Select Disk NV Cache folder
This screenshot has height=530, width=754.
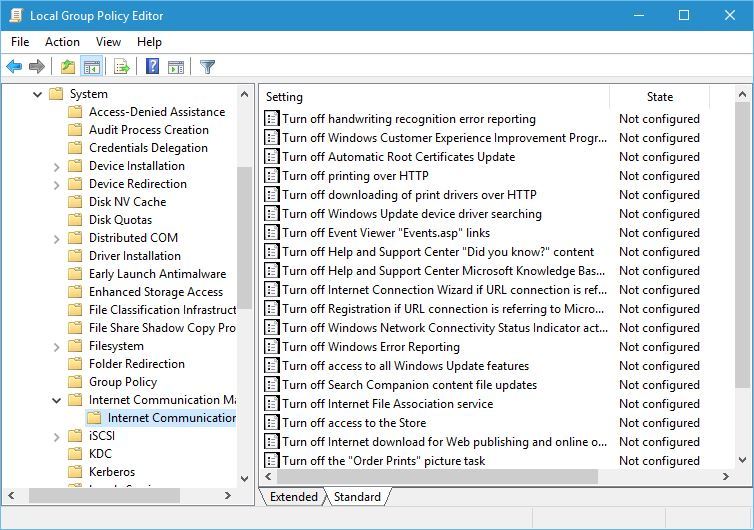coord(127,202)
